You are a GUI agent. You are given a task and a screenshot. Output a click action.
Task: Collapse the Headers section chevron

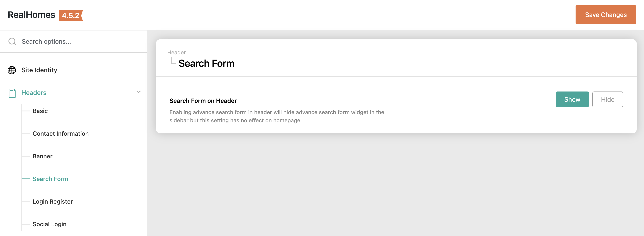(x=138, y=92)
